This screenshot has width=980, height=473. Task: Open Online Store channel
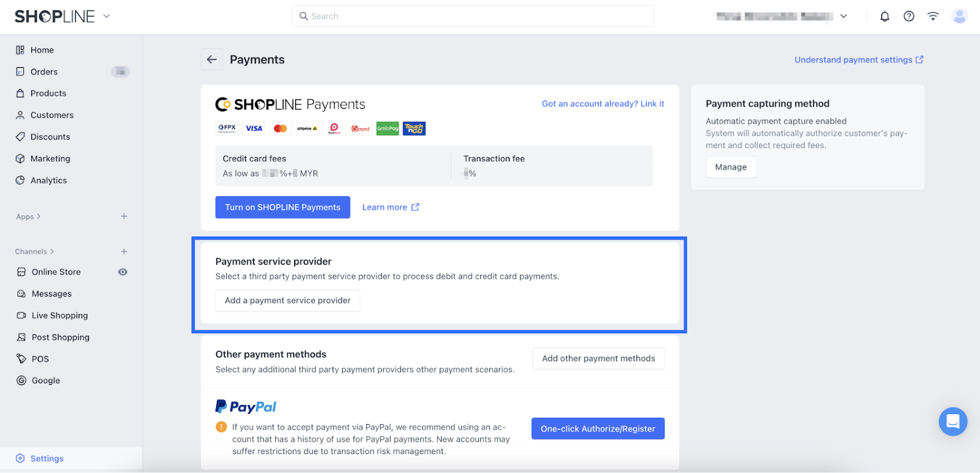coord(56,272)
